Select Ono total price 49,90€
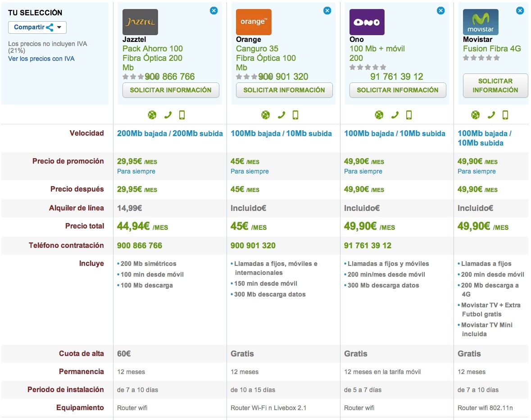Viewport: 531px width, 420px height. point(369,226)
